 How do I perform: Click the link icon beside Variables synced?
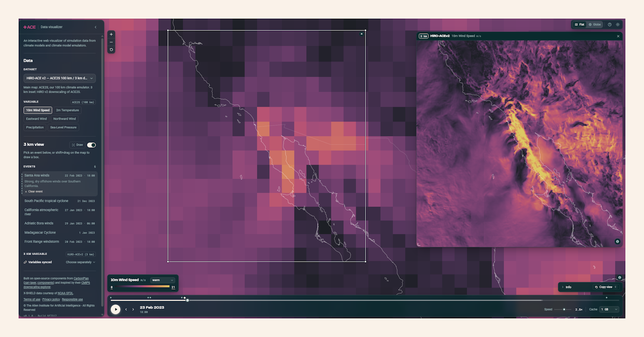[x=25, y=262]
